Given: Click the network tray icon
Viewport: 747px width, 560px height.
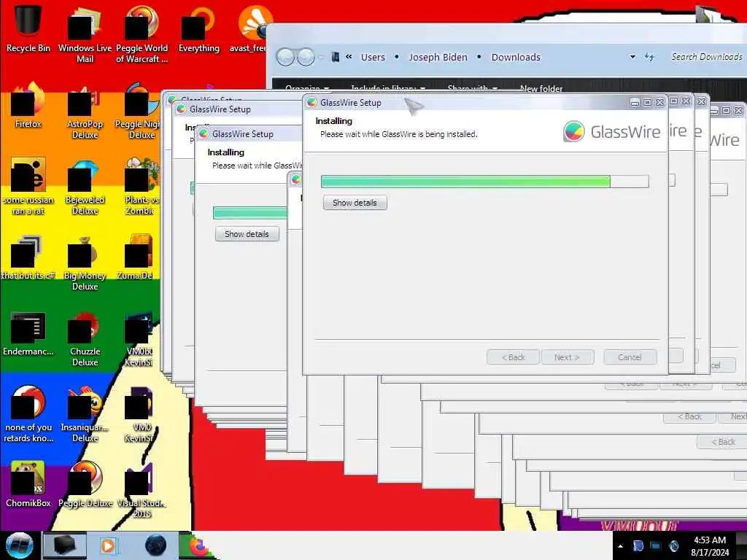Looking at the screenshot, I should point(656,545).
